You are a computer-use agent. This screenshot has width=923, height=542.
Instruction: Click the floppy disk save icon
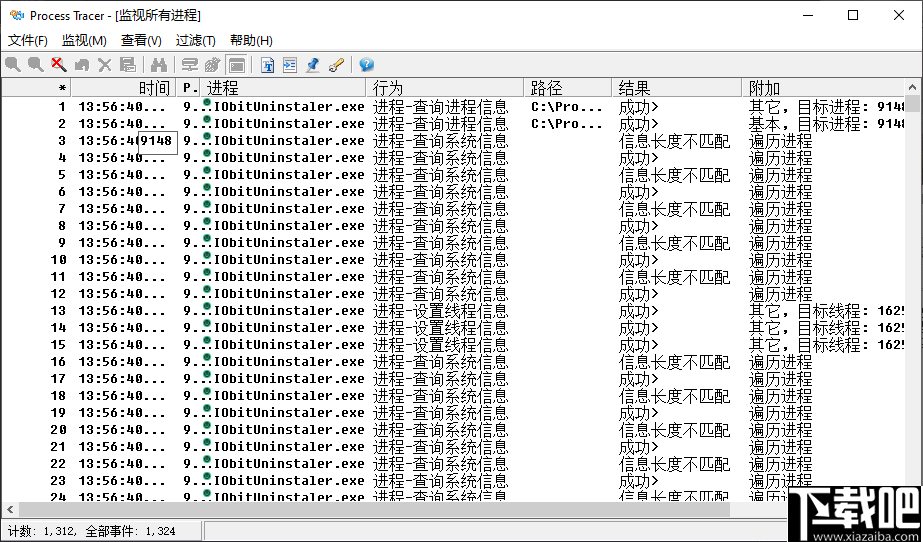128,64
